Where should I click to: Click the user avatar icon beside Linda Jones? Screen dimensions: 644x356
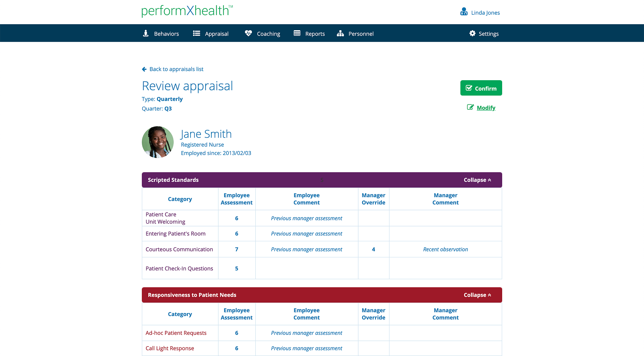[x=464, y=12]
